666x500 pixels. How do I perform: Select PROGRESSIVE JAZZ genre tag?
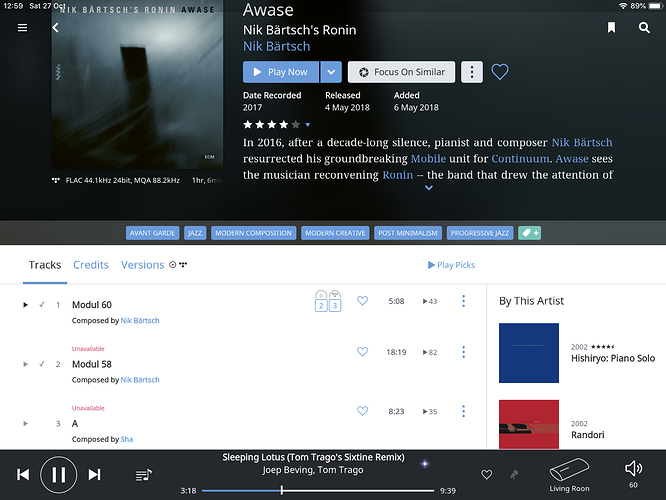[480, 233]
